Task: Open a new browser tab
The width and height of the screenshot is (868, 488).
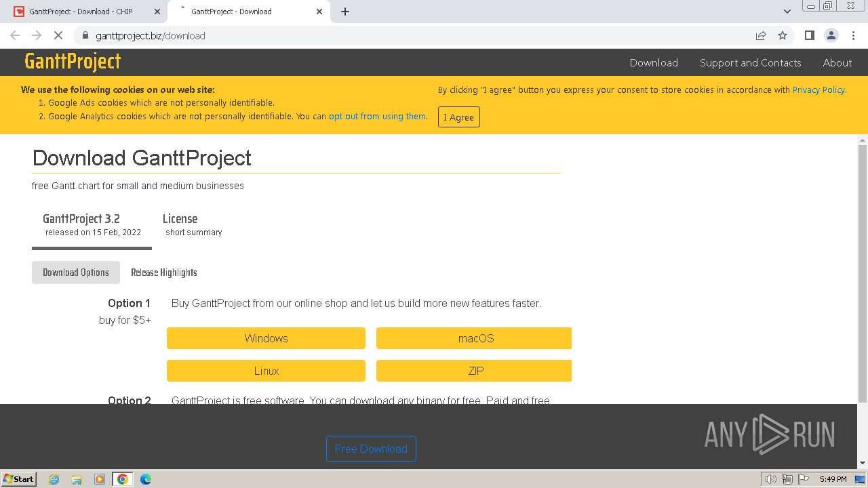Action: [x=345, y=12]
